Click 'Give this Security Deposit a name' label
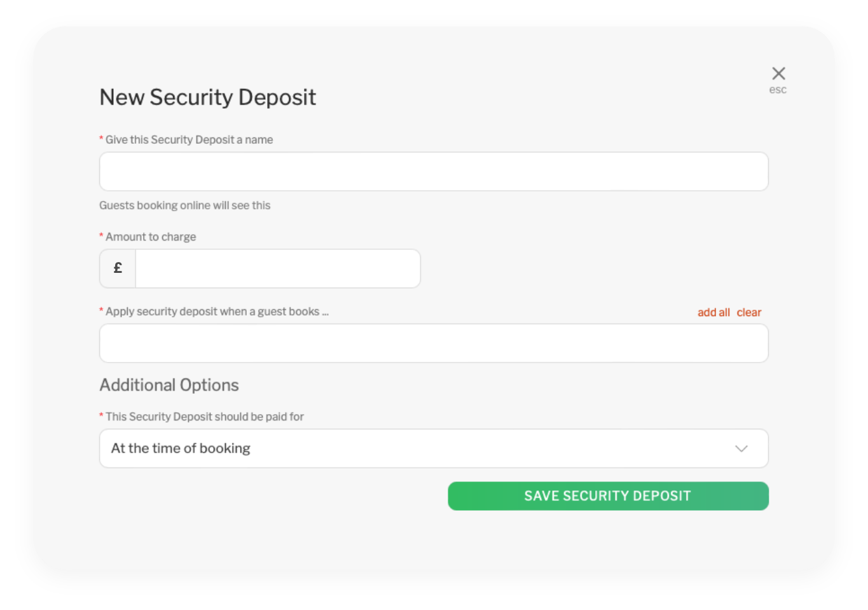 coord(189,140)
